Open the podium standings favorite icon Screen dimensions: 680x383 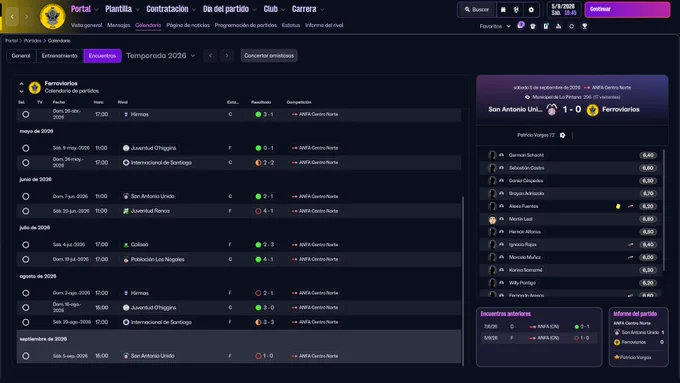(559, 26)
